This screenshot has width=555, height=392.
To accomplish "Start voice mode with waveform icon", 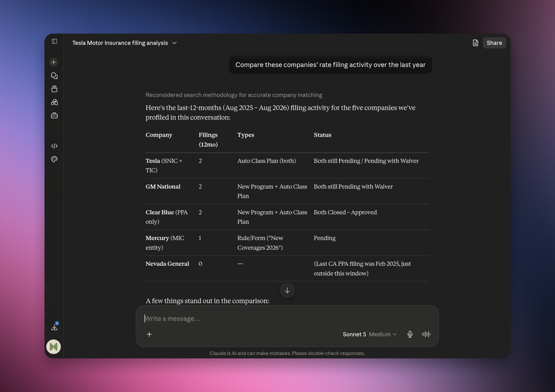I will 426,334.
